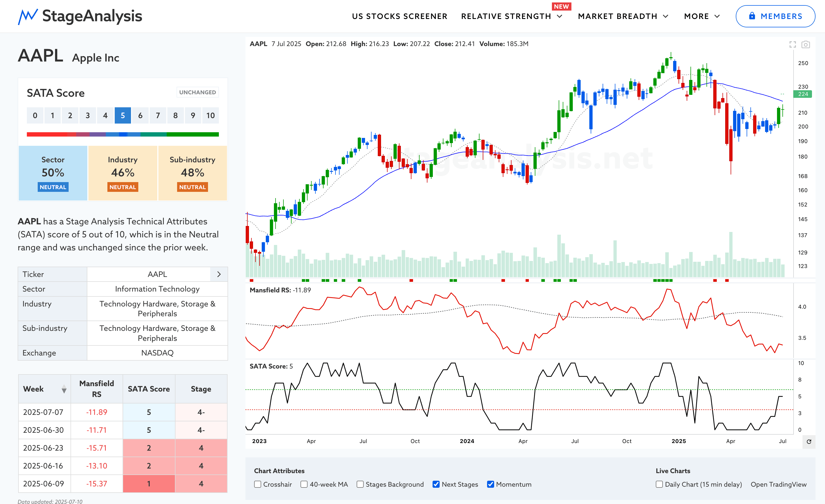The width and height of the screenshot is (825, 504).
Task: Click the SATA score gradient bar
Action: [x=123, y=134]
